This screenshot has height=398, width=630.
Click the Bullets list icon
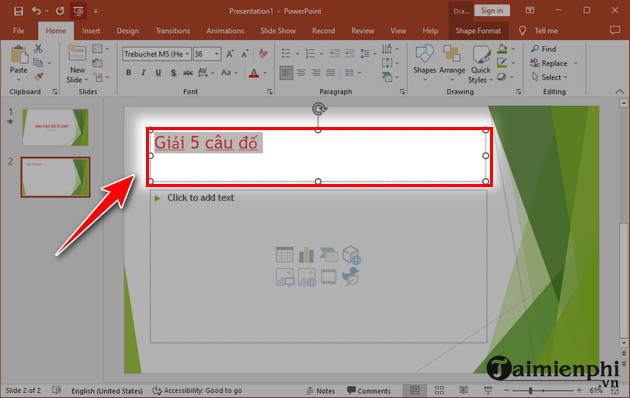pos(286,53)
